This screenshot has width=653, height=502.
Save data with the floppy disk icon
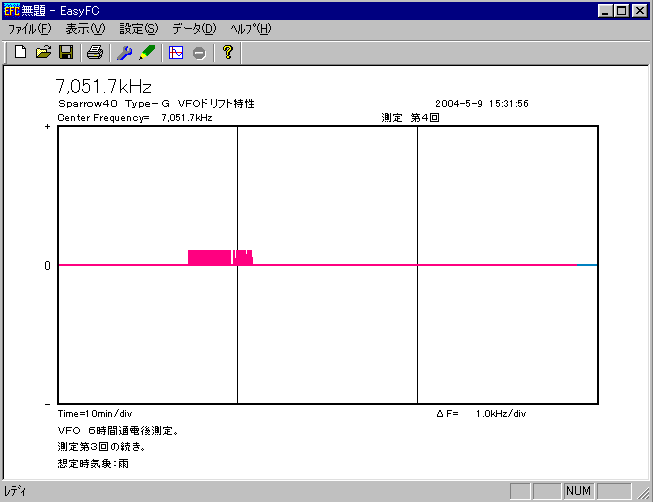66,52
